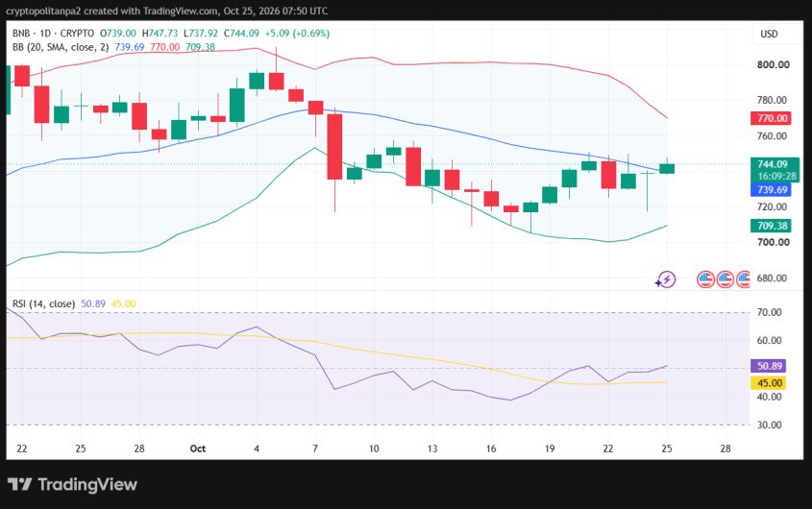This screenshot has width=812, height=509.
Task: Click the 720.00 price axis label
Action: tap(772, 206)
